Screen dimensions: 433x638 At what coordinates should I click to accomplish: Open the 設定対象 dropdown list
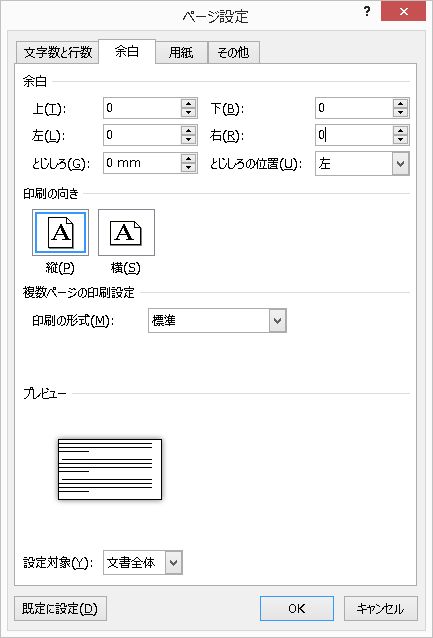[x=174, y=563]
